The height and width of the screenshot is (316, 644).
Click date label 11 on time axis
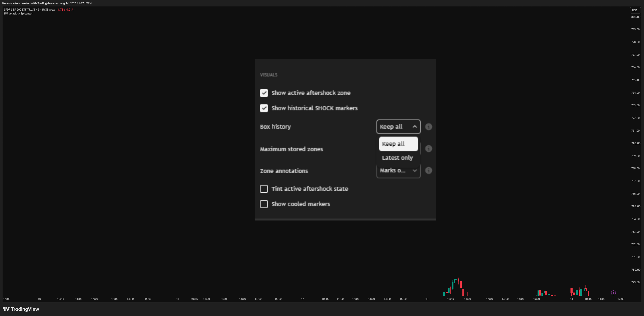tap(178, 299)
